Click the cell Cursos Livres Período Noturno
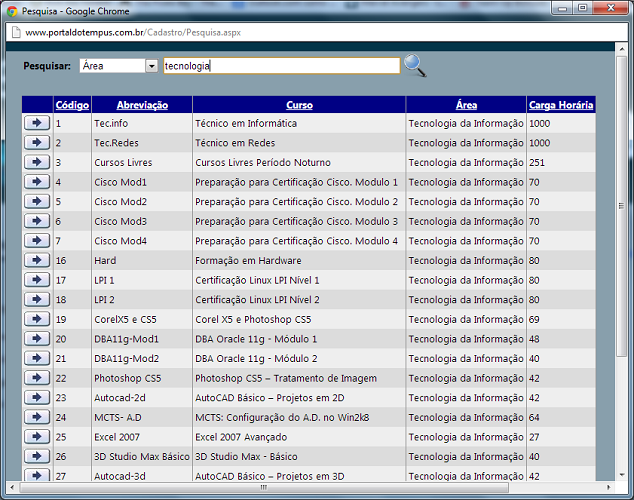This screenshot has width=634, height=500. click(x=263, y=162)
